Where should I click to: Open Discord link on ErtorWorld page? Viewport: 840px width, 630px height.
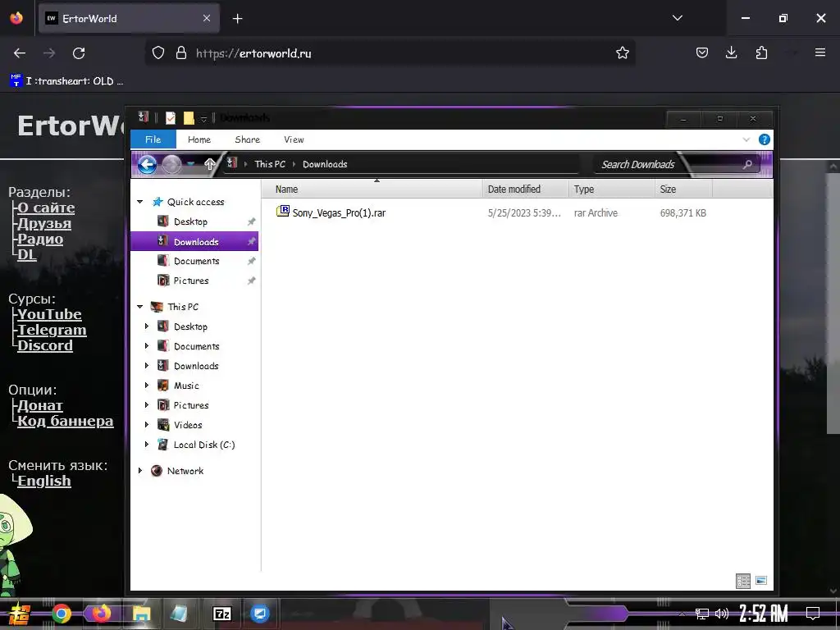45,345
